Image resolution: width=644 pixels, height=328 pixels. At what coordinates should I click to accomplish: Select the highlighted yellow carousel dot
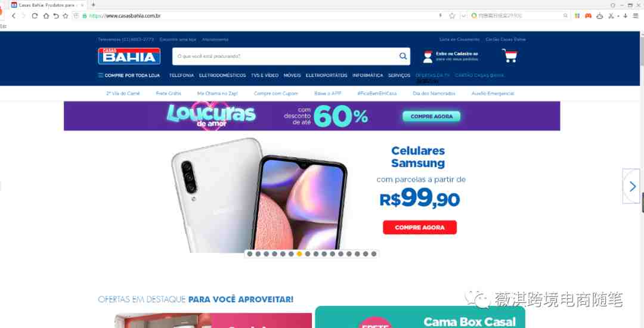click(x=299, y=254)
